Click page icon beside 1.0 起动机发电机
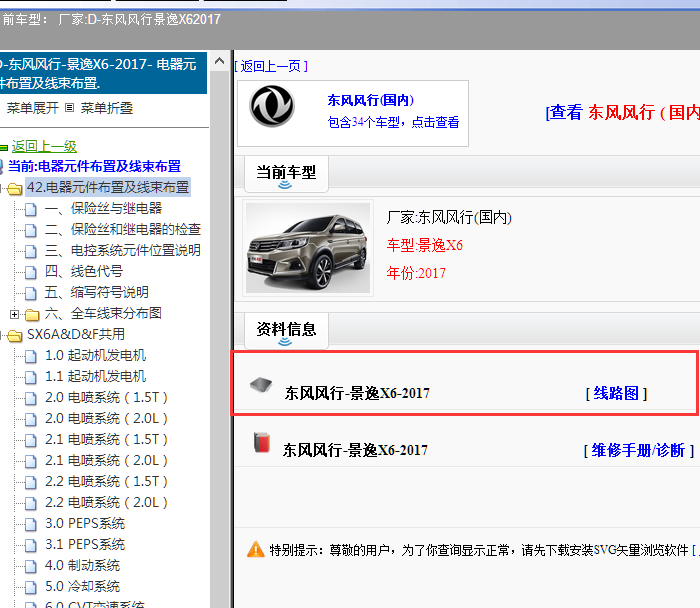The width and height of the screenshot is (700, 608). click(31, 356)
